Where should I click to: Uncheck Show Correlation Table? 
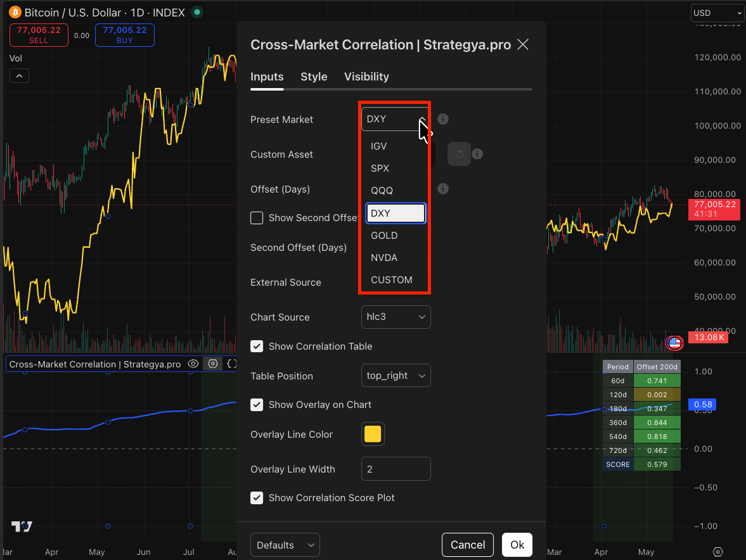pyautogui.click(x=257, y=346)
